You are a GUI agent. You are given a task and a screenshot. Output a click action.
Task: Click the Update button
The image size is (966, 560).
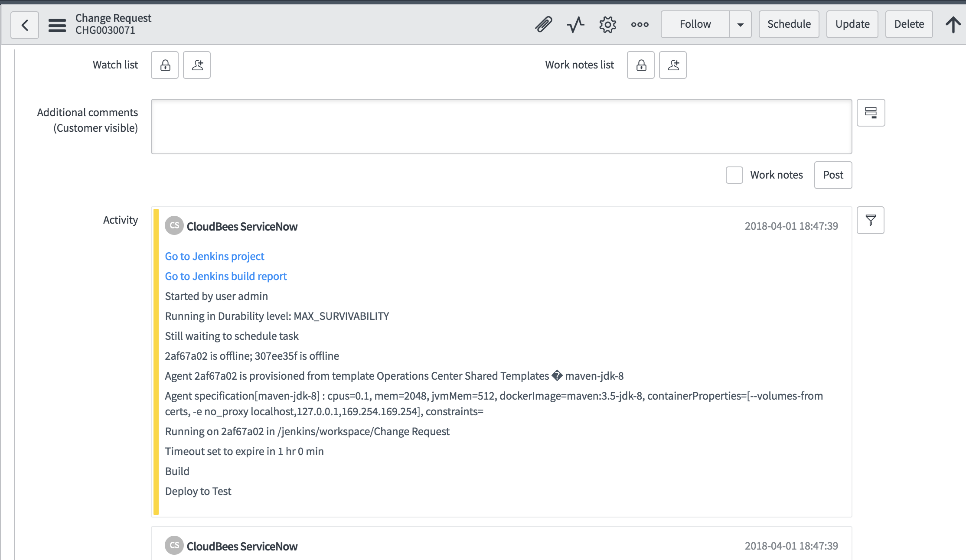click(x=852, y=24)
